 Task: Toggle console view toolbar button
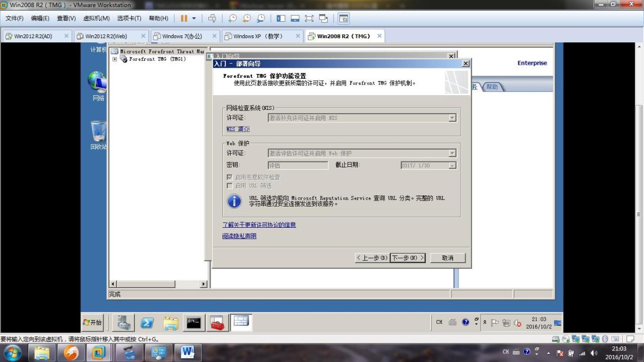pos(343,18)
